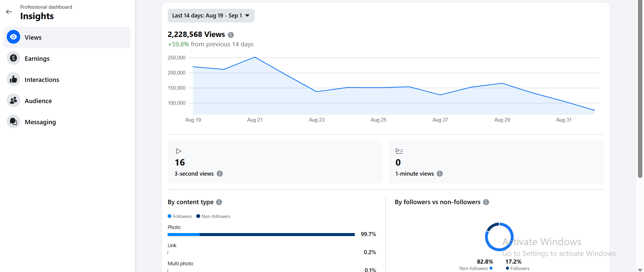Click the Earnings dollar icon
The height and width of the screenshot is (272, 644).
[x=13, y=58]
